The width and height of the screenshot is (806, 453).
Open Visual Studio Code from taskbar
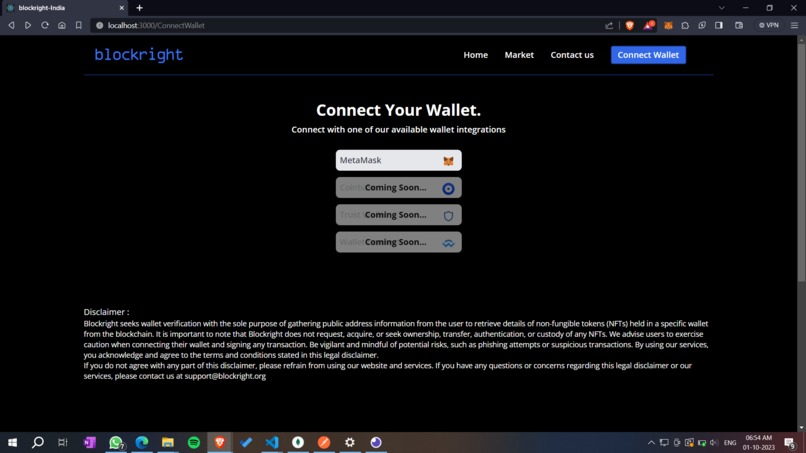coord(272,442)
